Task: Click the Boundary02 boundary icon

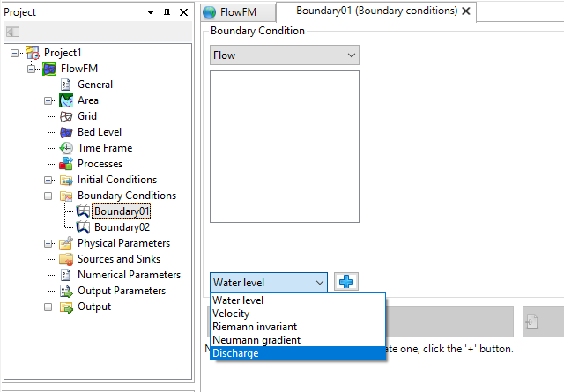Action: [x=83, y=227]
